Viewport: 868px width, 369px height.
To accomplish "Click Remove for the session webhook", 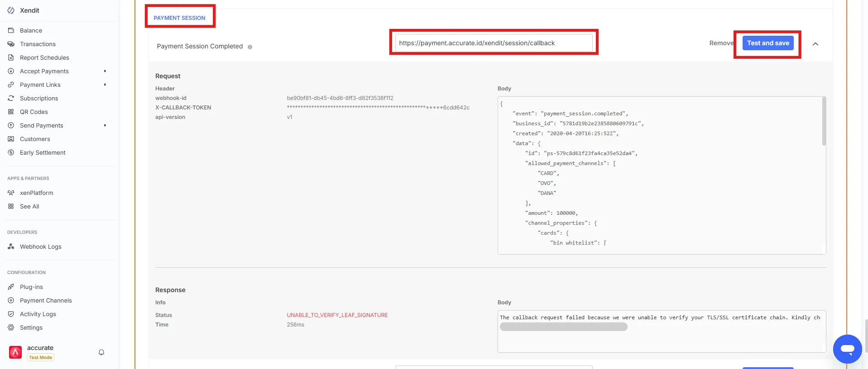I will coord(721,43).
